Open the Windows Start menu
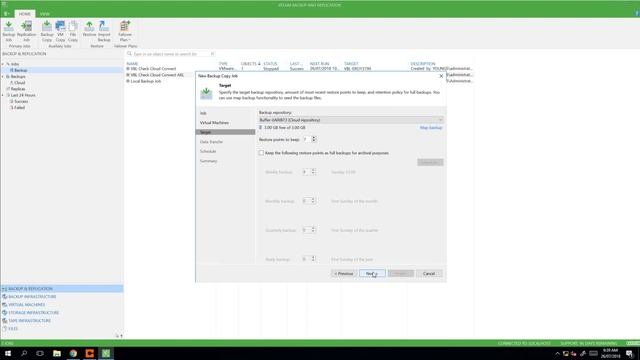Image resolution: width=640 pixels, height=360 pixels. [8, 353]
